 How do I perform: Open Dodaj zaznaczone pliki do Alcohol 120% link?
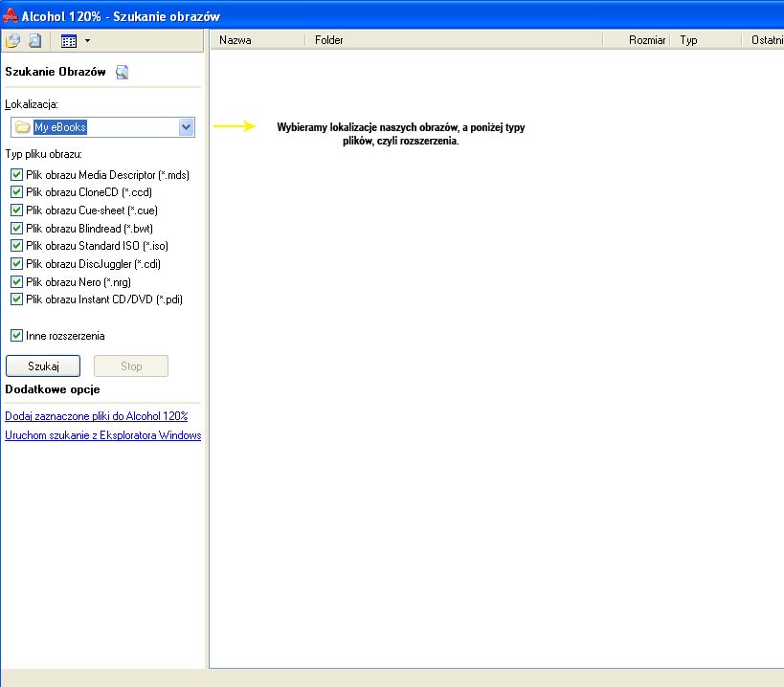point(97,416)
